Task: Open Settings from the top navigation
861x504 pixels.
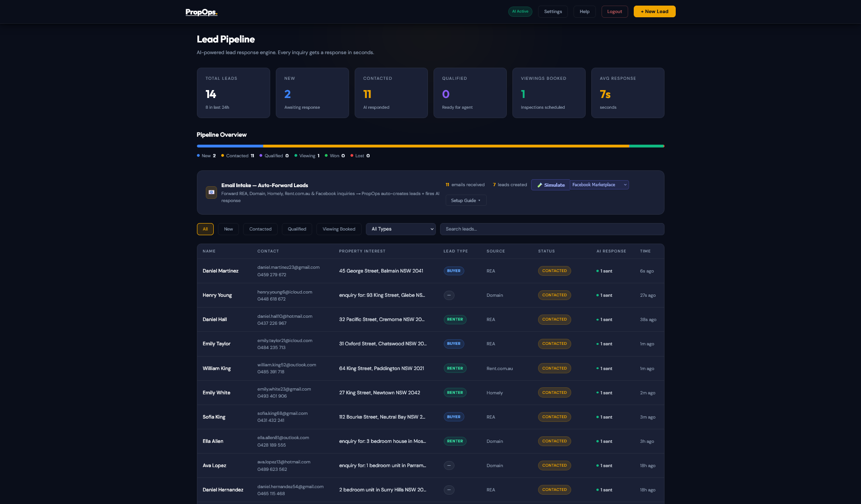Action: pyautogui.click(x=553, y=11)
